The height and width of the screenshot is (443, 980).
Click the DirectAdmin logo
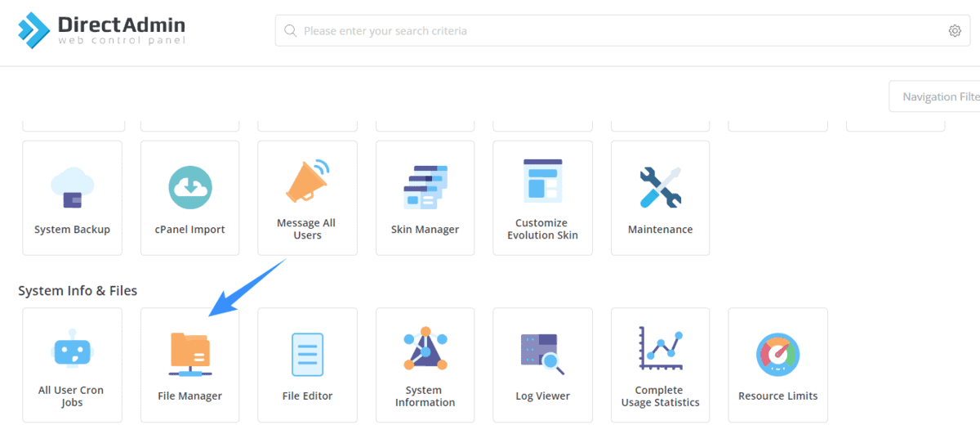(102, 30)
